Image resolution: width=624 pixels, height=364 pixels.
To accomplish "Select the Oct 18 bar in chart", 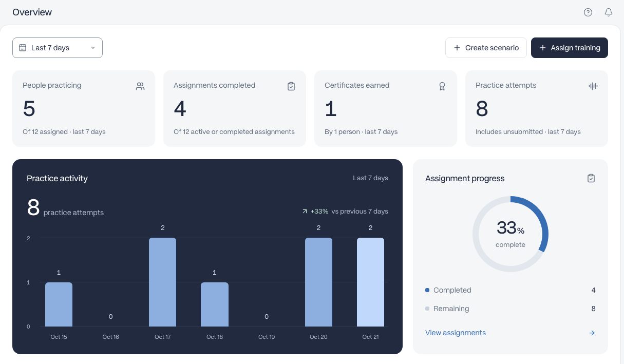I will click(215, 304).
